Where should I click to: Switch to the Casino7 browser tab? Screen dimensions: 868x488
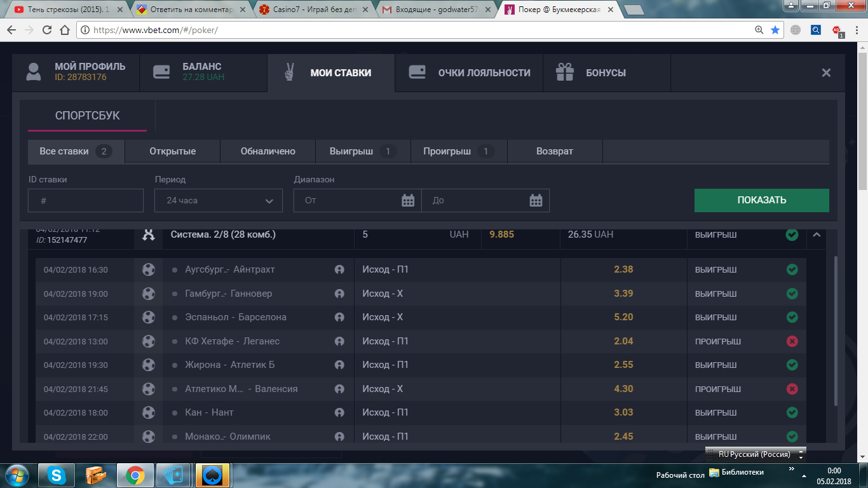(x=313, y=10)
